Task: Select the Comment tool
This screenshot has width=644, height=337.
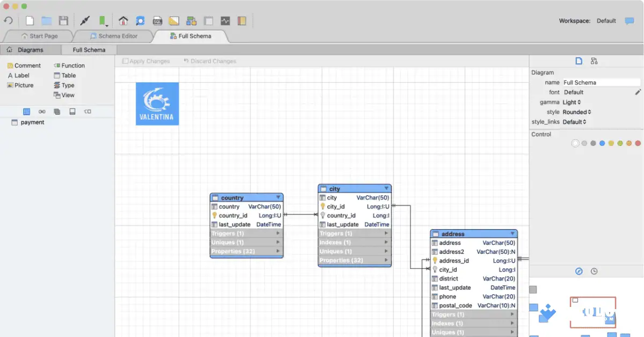Action: 24,65
